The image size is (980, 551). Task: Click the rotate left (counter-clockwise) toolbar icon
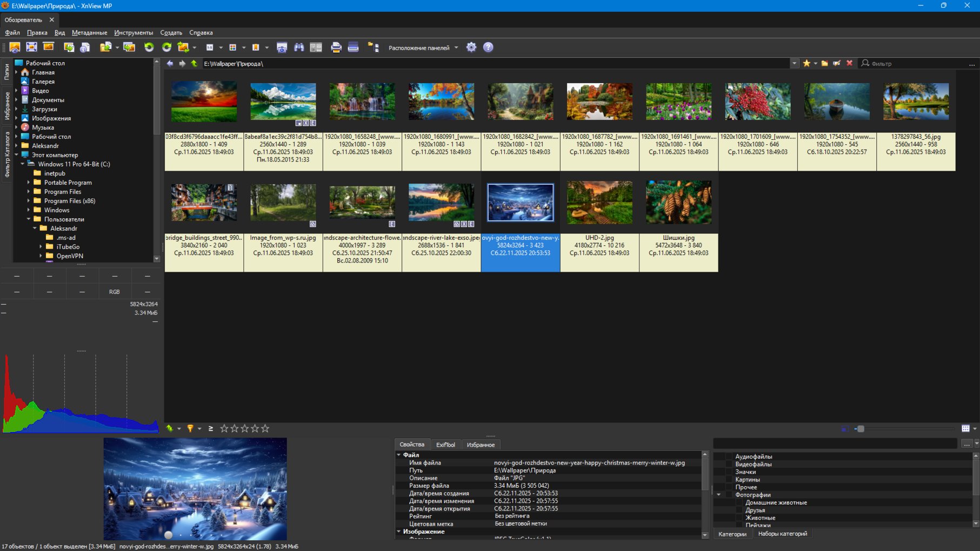(149, 48)
